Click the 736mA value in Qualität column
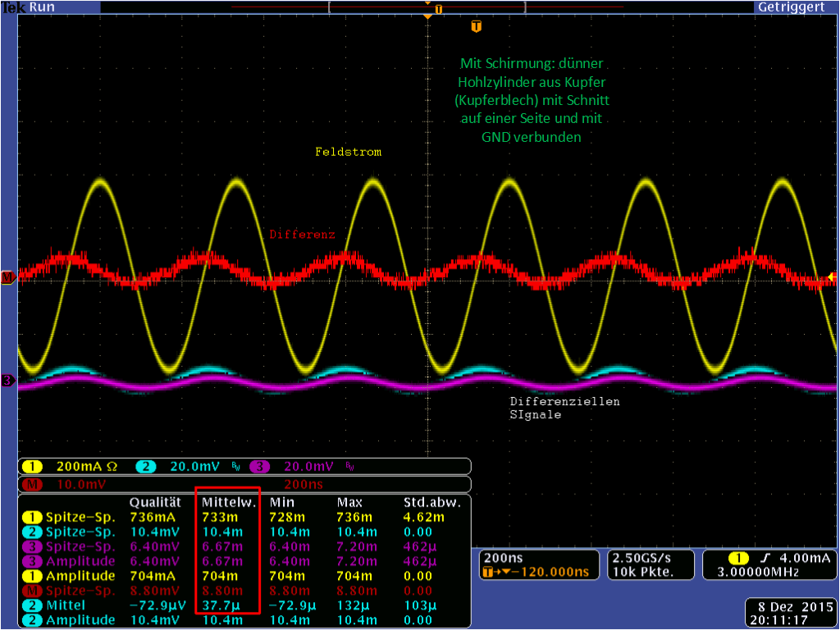This screenshot has height=630, width=840. pyautogui.click(x=152, y=518)
